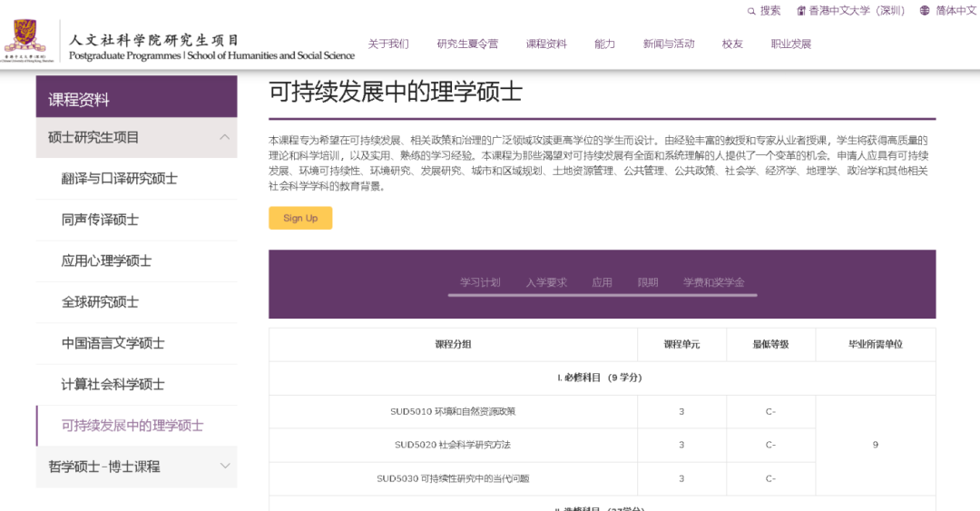Switch language via 简体中文
This screenshot has width=980, height=511.
955,11
